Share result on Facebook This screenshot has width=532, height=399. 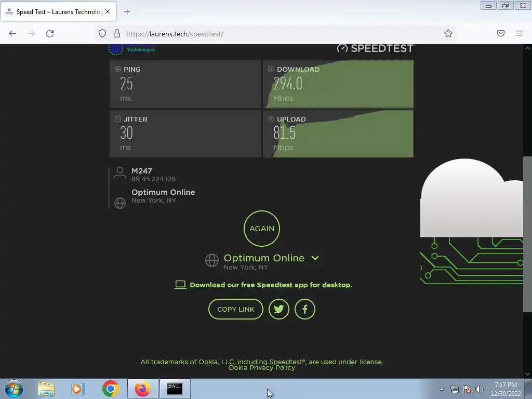click(x=304, y=309)
